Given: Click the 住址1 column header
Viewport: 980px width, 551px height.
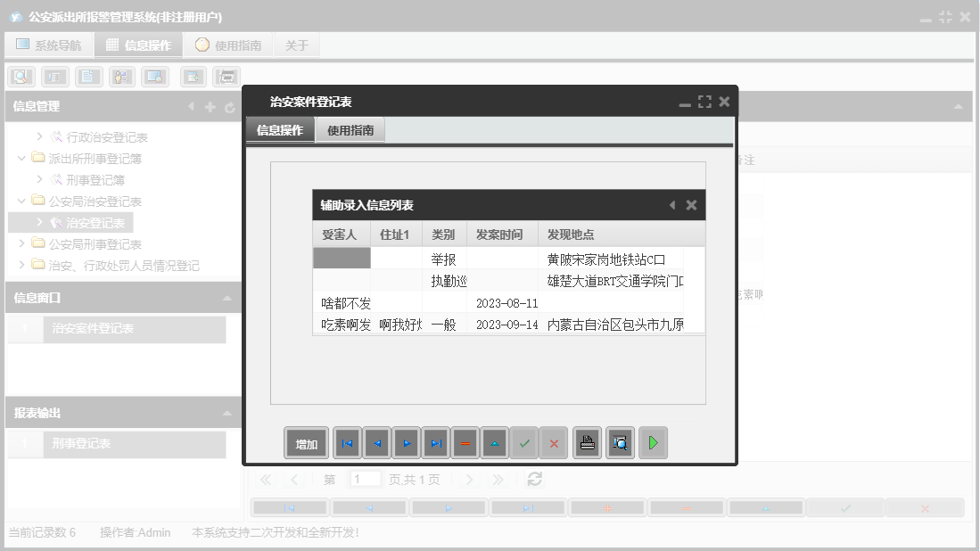Looking at the screenshot, I should 394,234.
